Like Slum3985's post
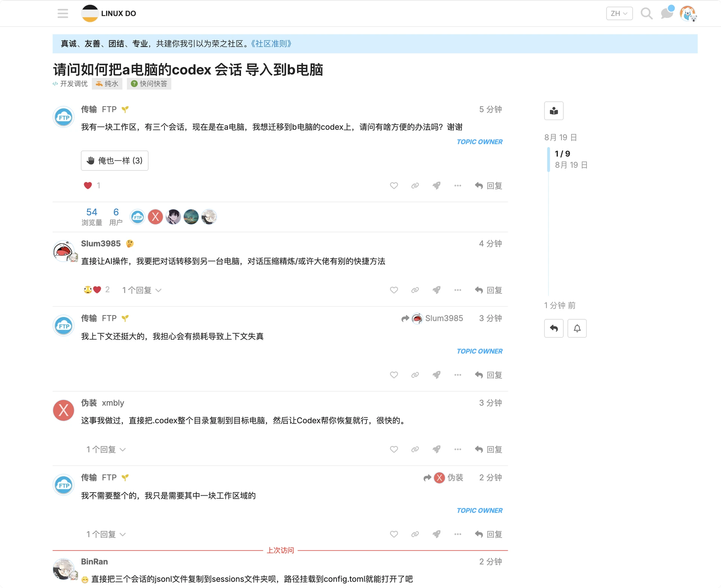This screenshot has height=588, width=721. tap(394, 290)
